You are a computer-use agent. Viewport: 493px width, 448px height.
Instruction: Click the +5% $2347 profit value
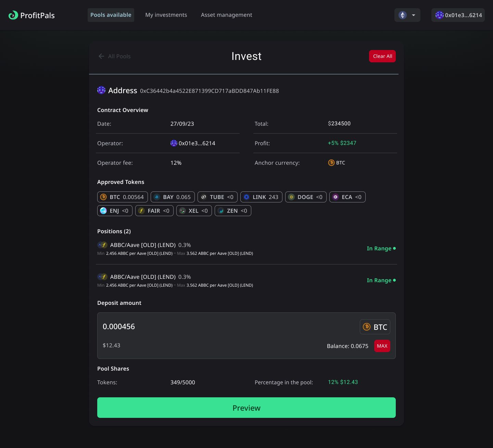[342, 143]
